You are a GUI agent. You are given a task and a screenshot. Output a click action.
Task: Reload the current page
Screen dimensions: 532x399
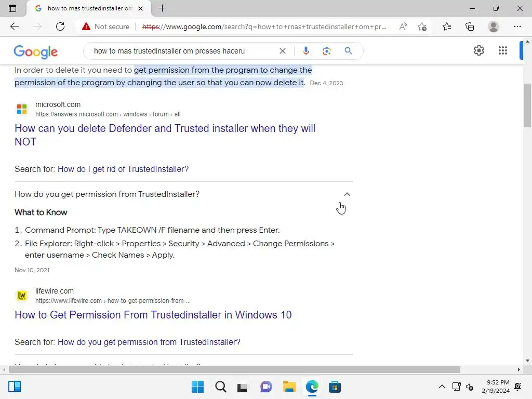click(x=60, y=26)
